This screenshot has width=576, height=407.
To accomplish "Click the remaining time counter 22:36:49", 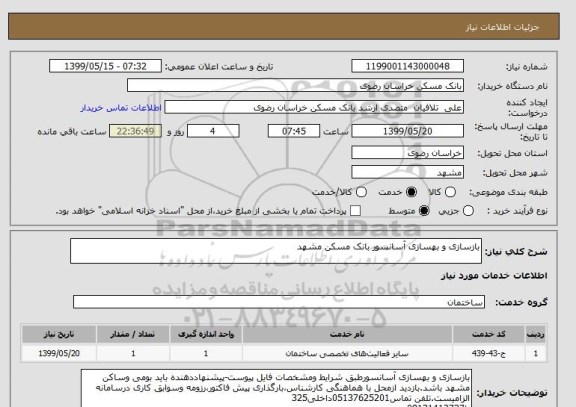I will (x=136, y=131).
